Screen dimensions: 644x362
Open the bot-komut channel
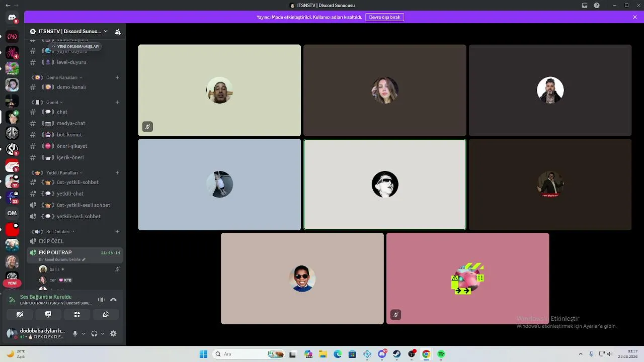(74, 135)
